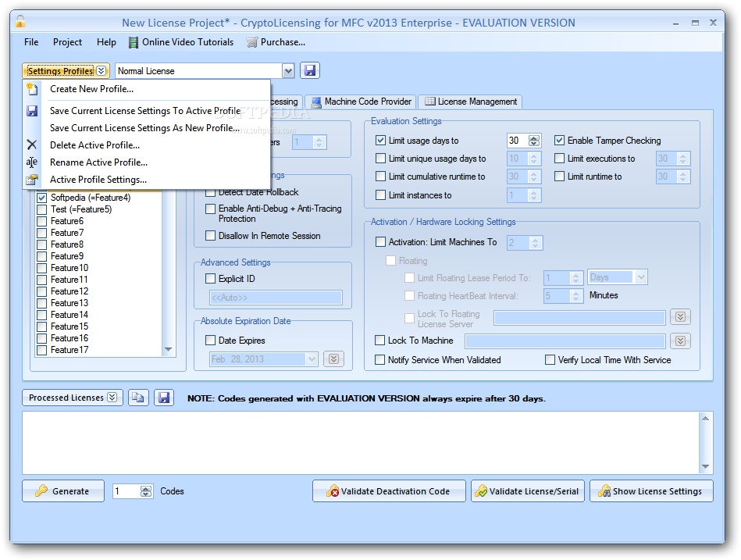Check Detect Date Rollback
The width and height of the screenshot is (741, 560).
point(210,192)
